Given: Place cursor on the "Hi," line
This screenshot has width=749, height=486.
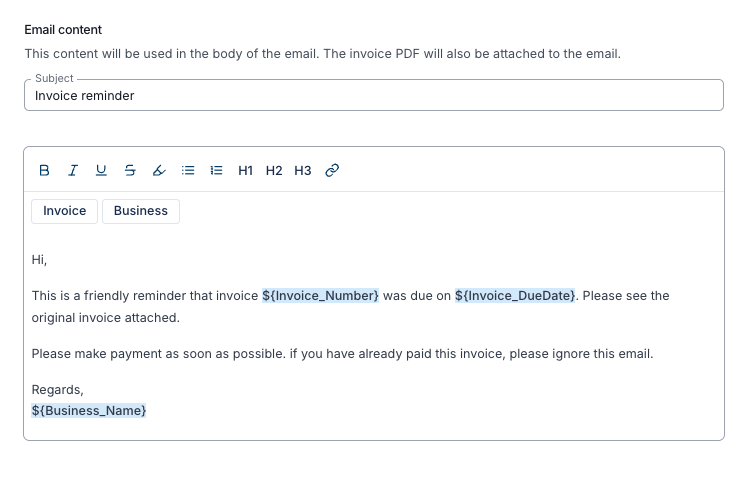Looking at the screenshot, I should point(39,260).
